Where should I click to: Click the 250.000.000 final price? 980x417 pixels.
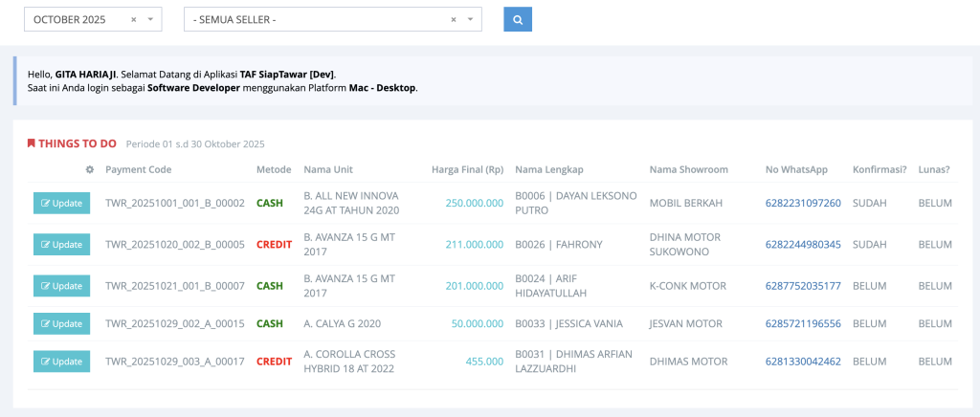point(474,203)
